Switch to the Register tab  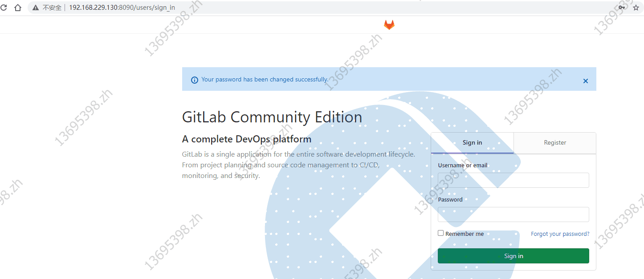point(555,143)
